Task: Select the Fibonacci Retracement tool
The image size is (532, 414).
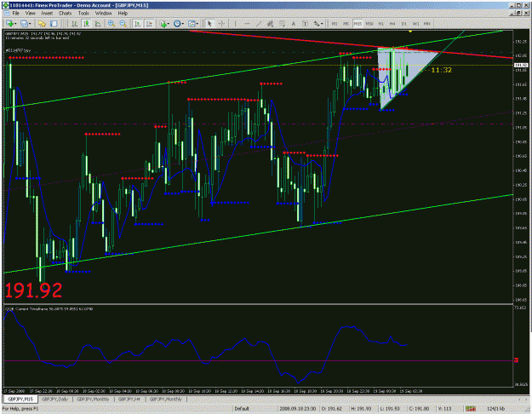Action: click(282, 24)
